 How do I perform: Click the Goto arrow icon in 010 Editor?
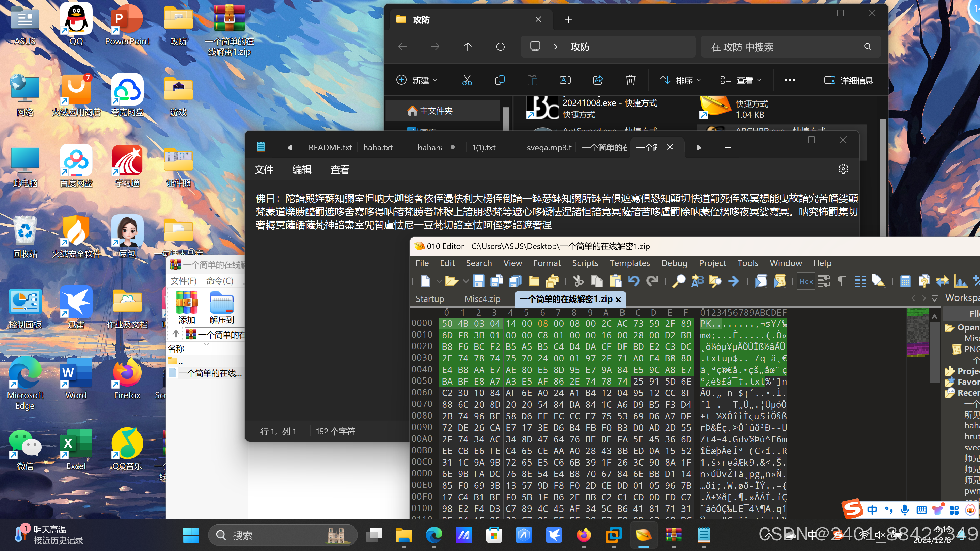[x=733, y=281]
